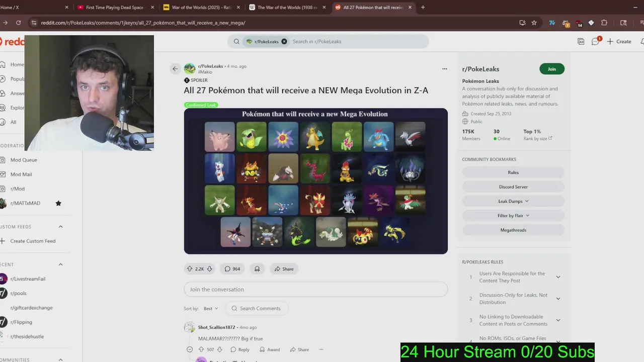Open the Rules community bookmark

click(x=513, y=172)
